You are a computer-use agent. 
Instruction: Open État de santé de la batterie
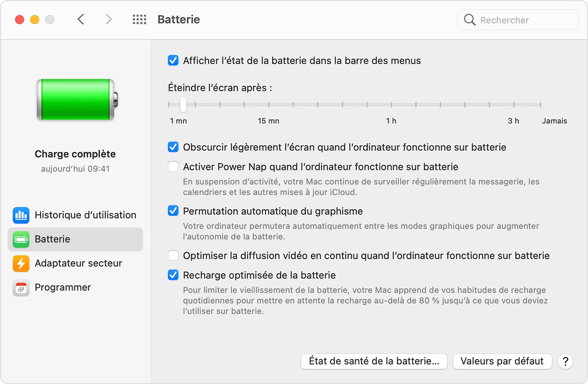(374, 361)
